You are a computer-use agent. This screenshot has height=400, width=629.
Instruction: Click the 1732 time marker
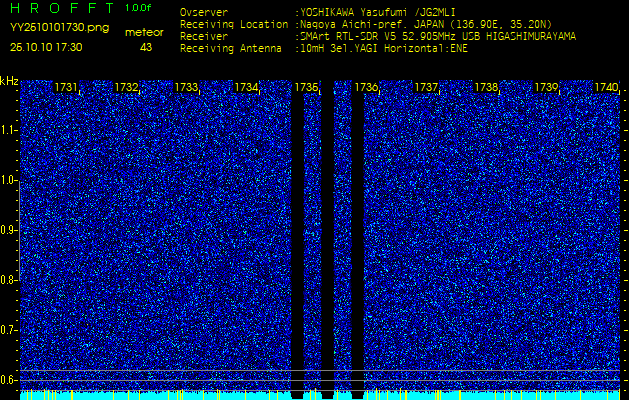(x=126, y=87)
